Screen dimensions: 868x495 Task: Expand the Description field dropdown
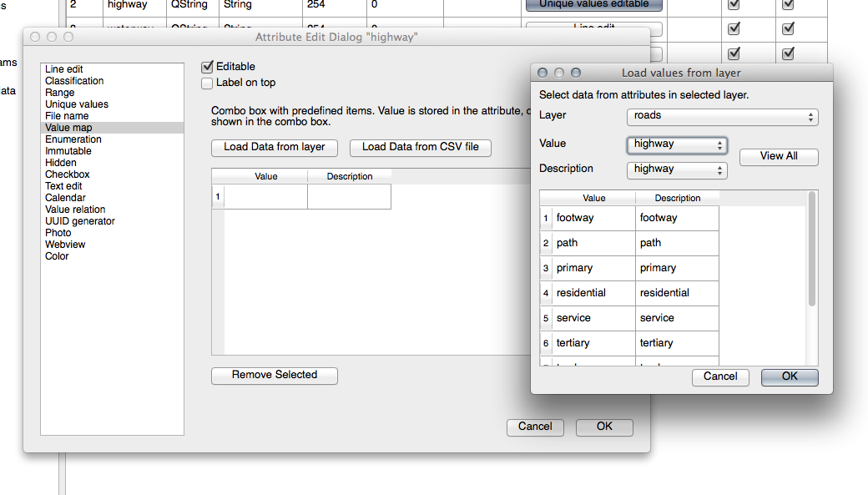pos(677,170)
